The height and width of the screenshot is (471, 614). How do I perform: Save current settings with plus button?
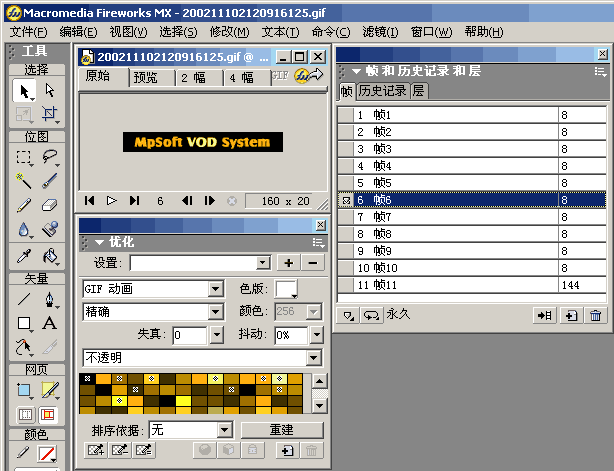pos(289,263)
